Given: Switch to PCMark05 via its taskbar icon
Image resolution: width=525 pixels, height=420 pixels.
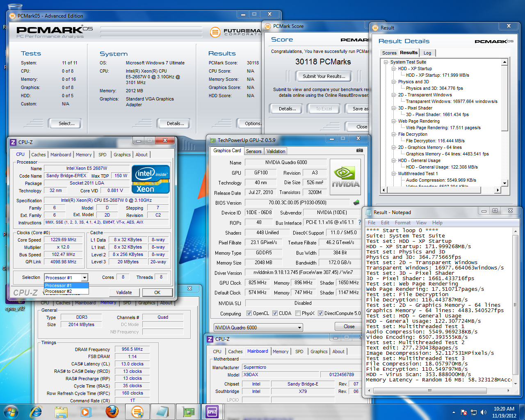Looking at the screenshot, I should tap(137, 412).
